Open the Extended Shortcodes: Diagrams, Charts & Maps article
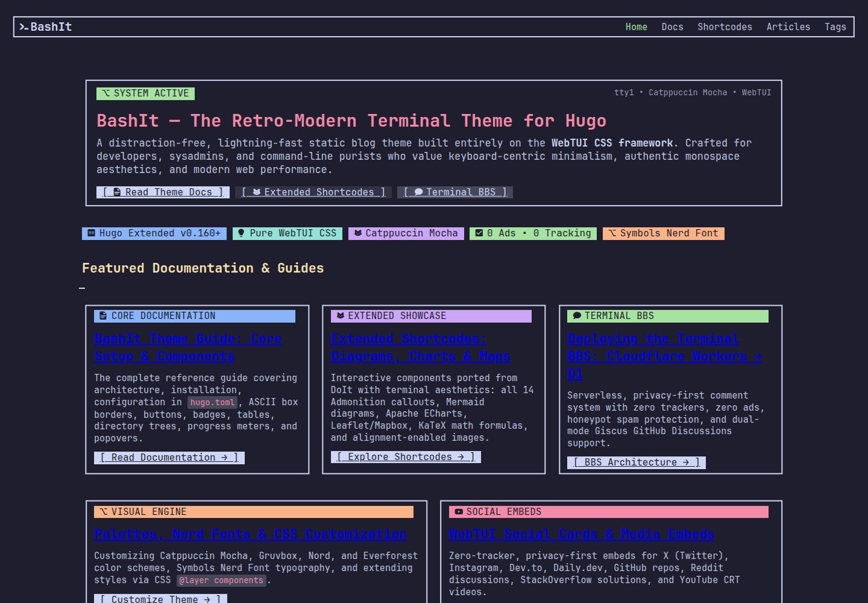 pyautogui.click(x=420, y=348)
